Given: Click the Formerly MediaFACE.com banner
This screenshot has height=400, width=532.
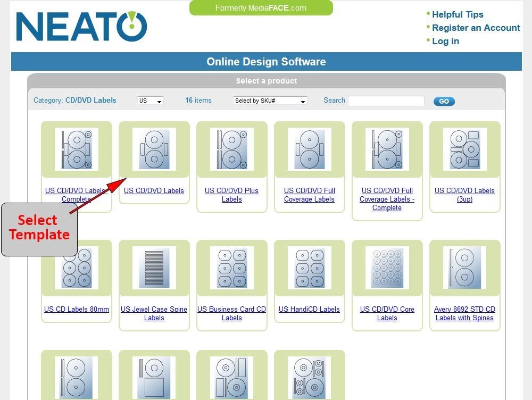Looking at the screenshot, I should click(260, 8).
